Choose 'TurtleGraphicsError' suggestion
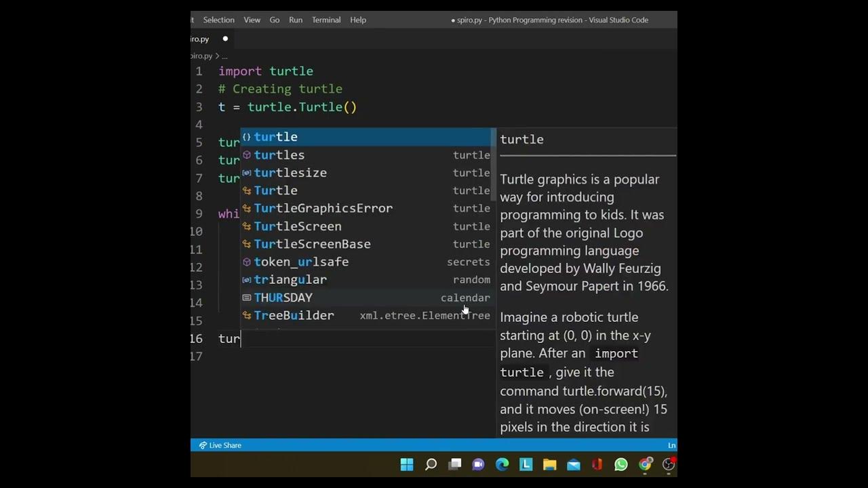Image resolution: width=868 pixels, height=488 pixels. [368, 208]
